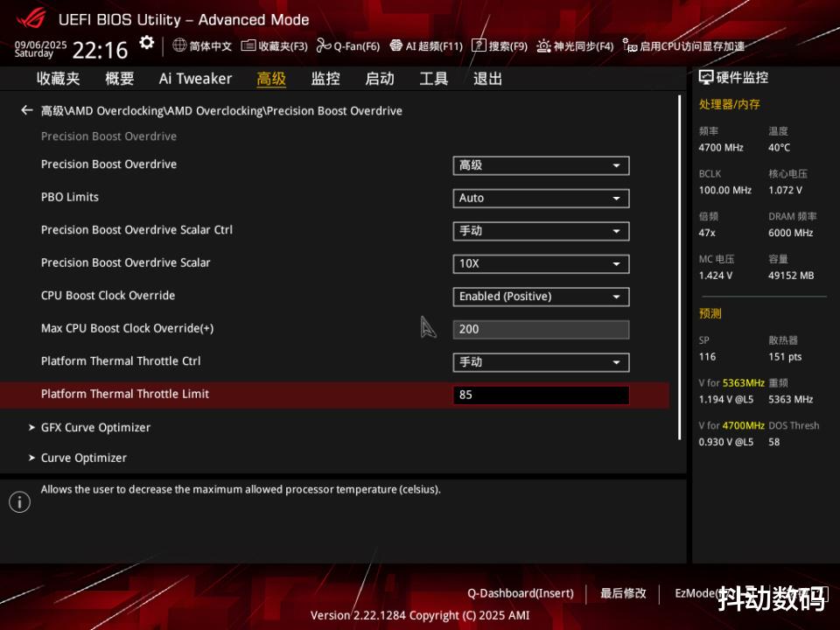The width and height of the screenshot is (840, 630).
Task: Open the 退出 tab
Action: 488,79
